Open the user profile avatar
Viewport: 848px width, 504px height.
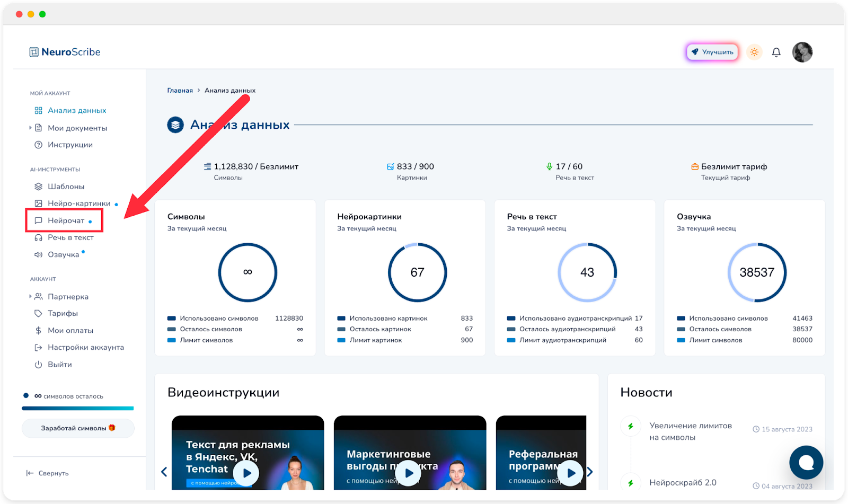tap(802, 52)
